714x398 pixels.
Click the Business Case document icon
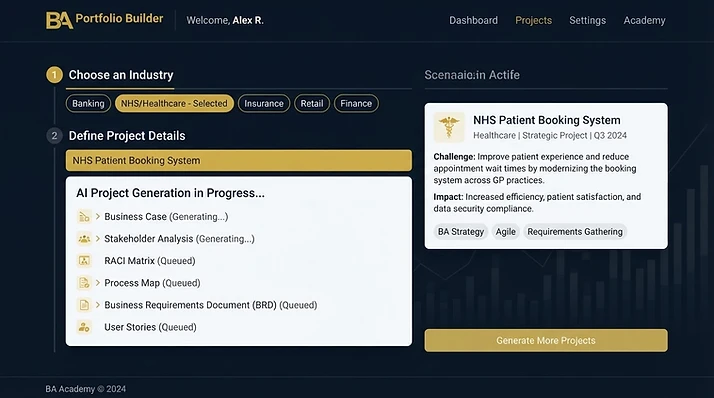[x=84, y=217]
